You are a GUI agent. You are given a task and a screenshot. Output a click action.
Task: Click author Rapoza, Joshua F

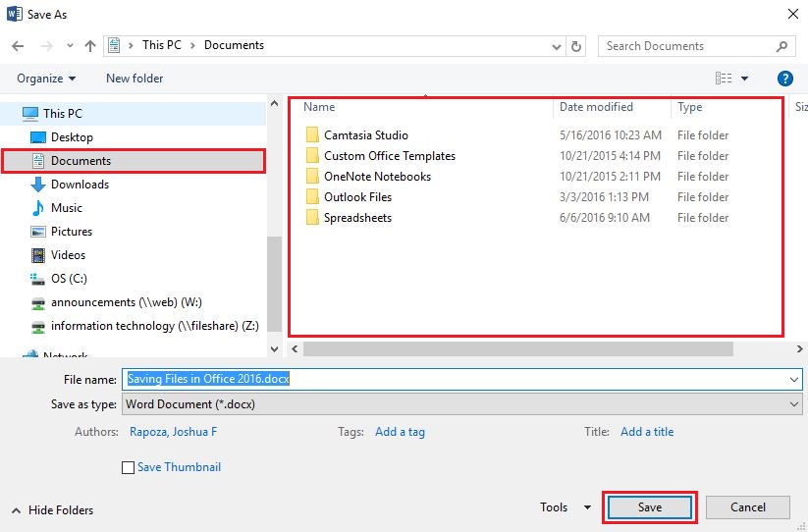click(173, 432)
